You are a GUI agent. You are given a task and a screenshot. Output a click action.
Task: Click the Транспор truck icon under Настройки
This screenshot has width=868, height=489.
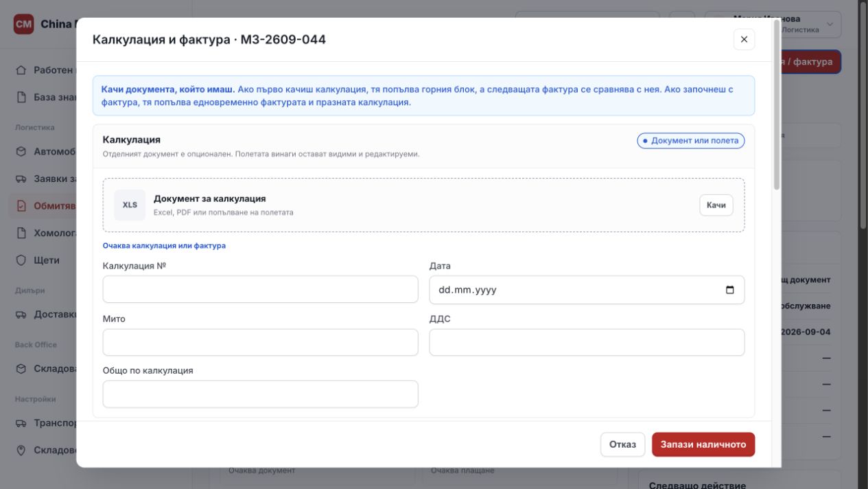(21, 423)
